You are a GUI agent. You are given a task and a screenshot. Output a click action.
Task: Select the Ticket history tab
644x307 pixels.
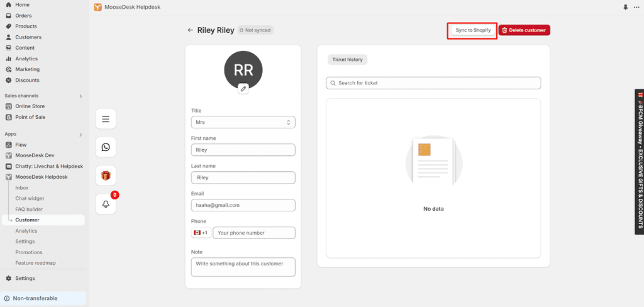pos(347,60)
